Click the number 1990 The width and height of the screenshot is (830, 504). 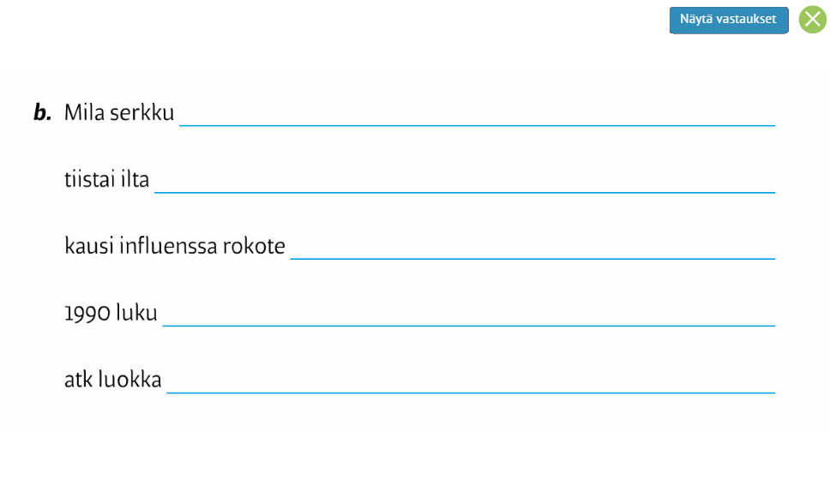pos(87,314)
